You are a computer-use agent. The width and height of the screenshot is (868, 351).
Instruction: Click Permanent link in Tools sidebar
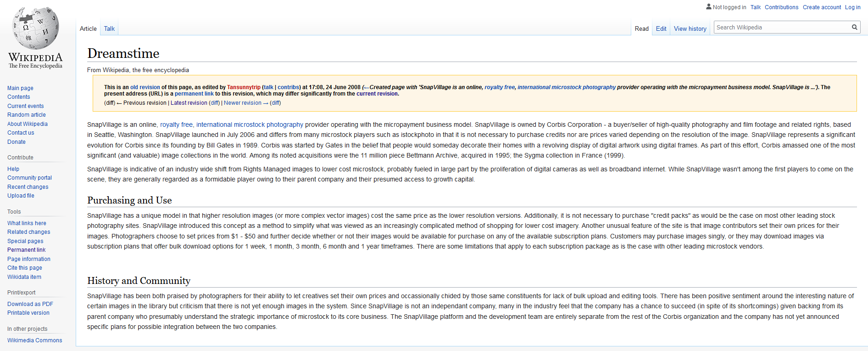26,250
